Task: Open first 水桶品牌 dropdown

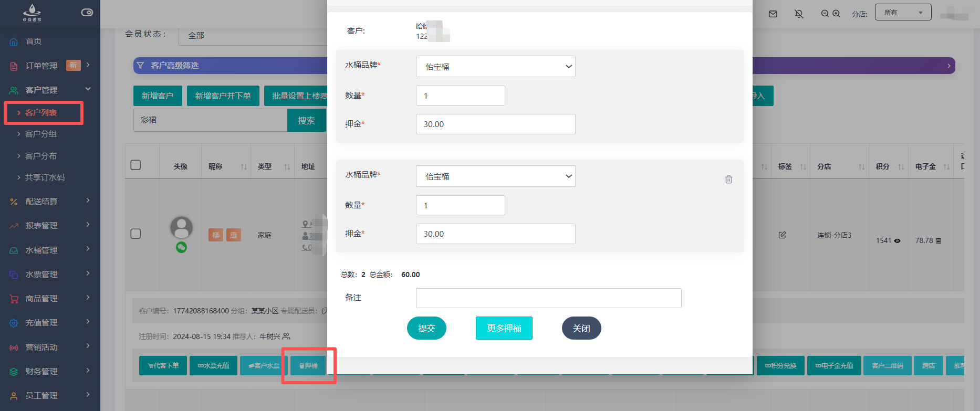Action: pyautogui.click(x=495, y=67)
